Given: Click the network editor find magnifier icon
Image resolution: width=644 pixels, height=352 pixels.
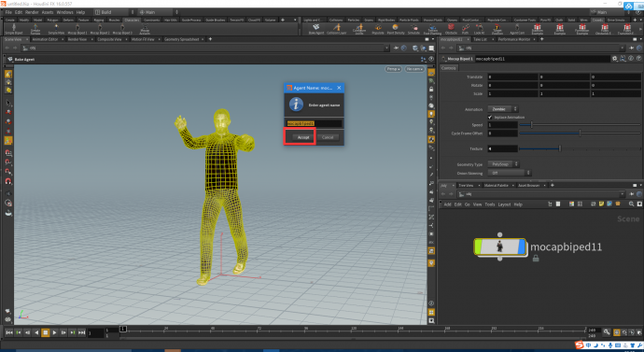Looking at the screenshot, I should [x=631, y=204].
